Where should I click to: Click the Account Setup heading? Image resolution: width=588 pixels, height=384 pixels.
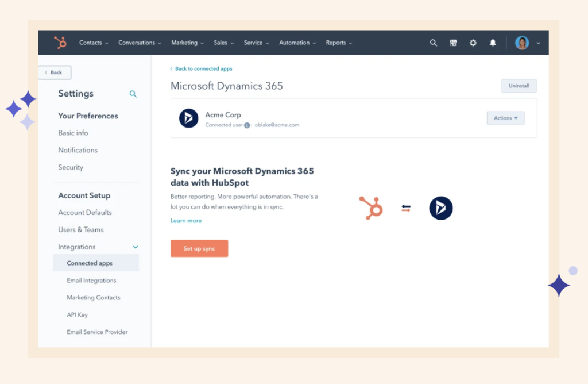(84, 195)
